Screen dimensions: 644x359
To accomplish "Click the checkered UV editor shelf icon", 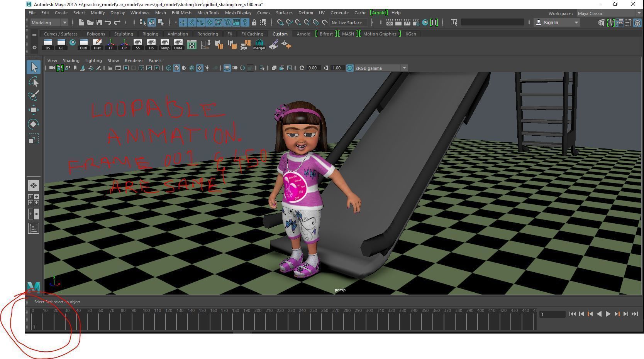I will (x=192, y=45).
